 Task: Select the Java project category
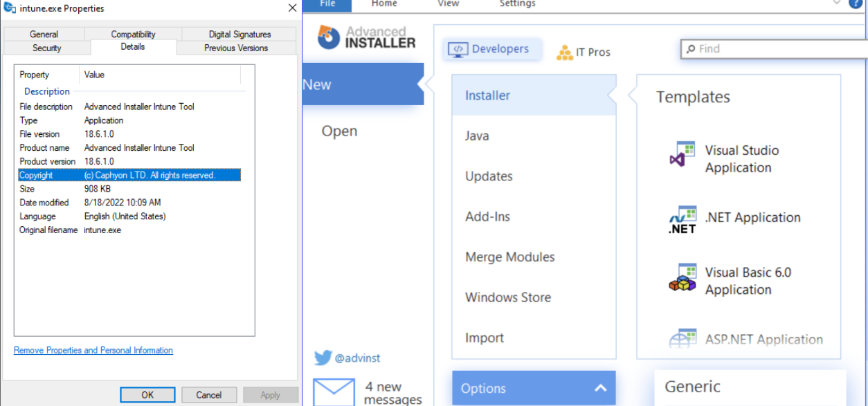pos(534,136)
